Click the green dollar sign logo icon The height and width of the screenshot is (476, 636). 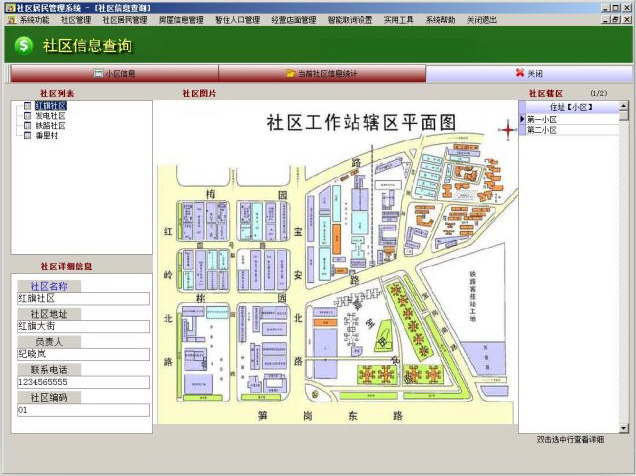point(24,45)
